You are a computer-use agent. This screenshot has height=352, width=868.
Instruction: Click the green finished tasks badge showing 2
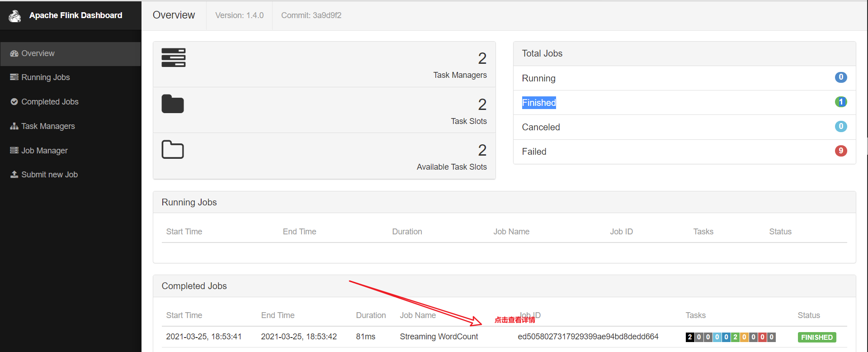735,337
